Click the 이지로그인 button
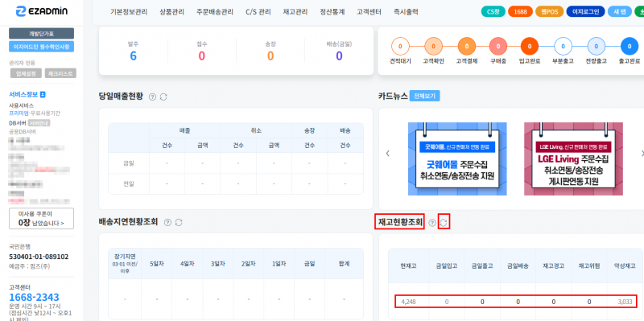This screenshot has width=644, height=321. click(x=586, y=11)
